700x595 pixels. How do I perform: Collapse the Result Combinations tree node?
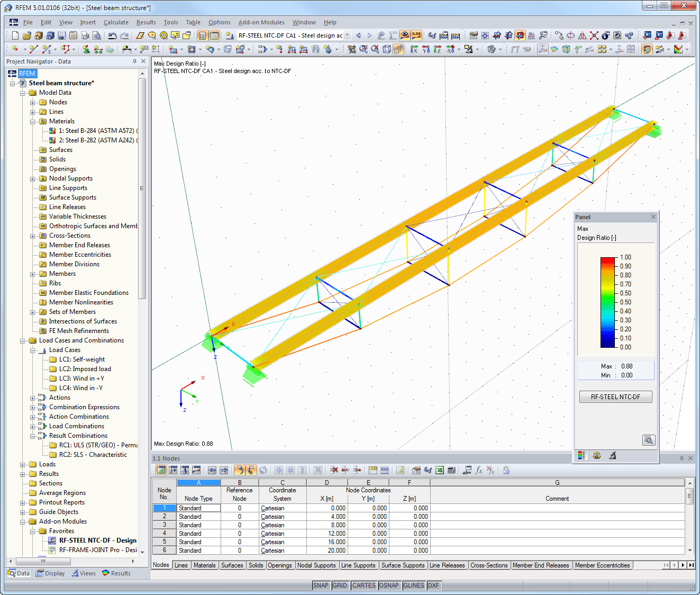point(33,436)
